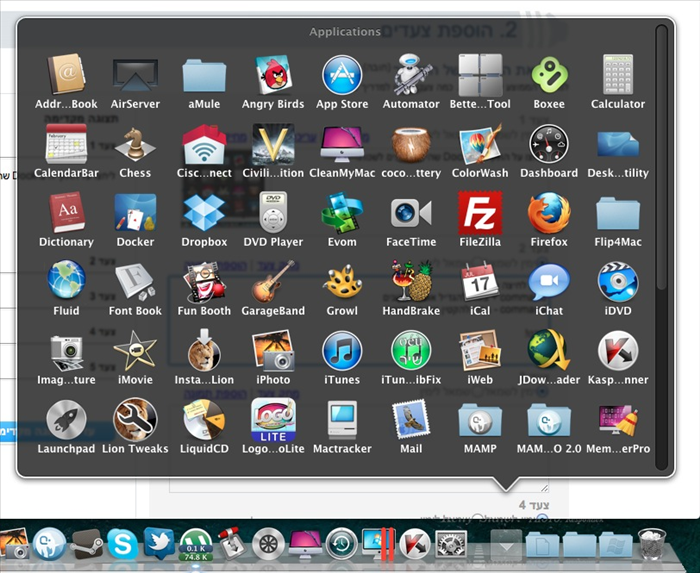This screenshot has height=573, width=700.
Task: Launch Civilization game icon
Action: tap(273, 144)
